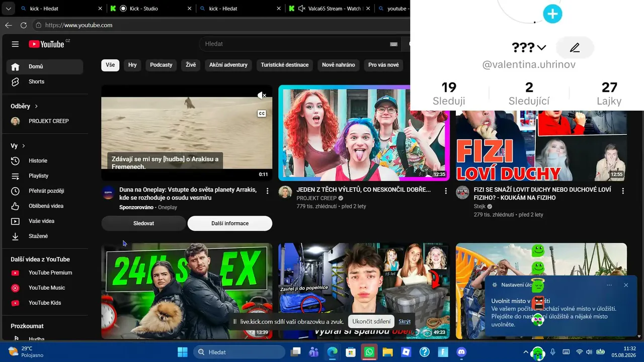Click Skrýt on the sharing bar
The height and width of the screenshot is (362, 644).
pyautogui.click(x=405, y=322)
